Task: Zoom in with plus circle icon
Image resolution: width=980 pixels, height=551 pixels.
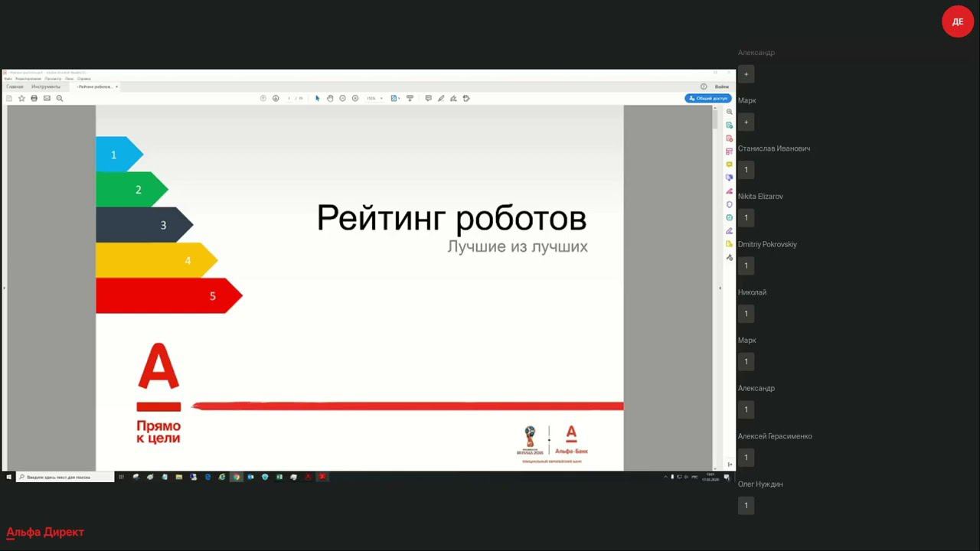Action: [x=354, y=98]
